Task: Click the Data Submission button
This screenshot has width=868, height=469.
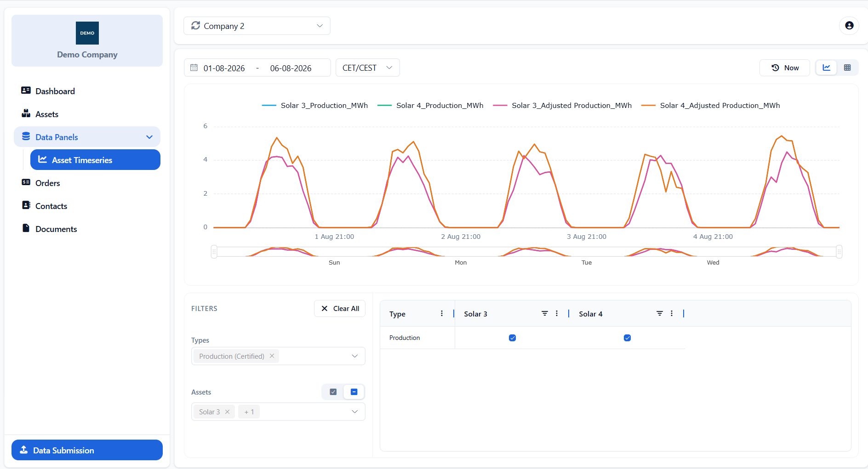Action: (x=87, y=450)
